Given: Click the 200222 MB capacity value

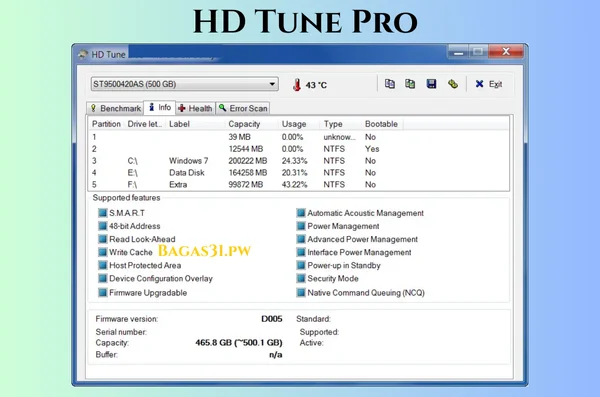Looking at the screenshot, I should point(248,161).
